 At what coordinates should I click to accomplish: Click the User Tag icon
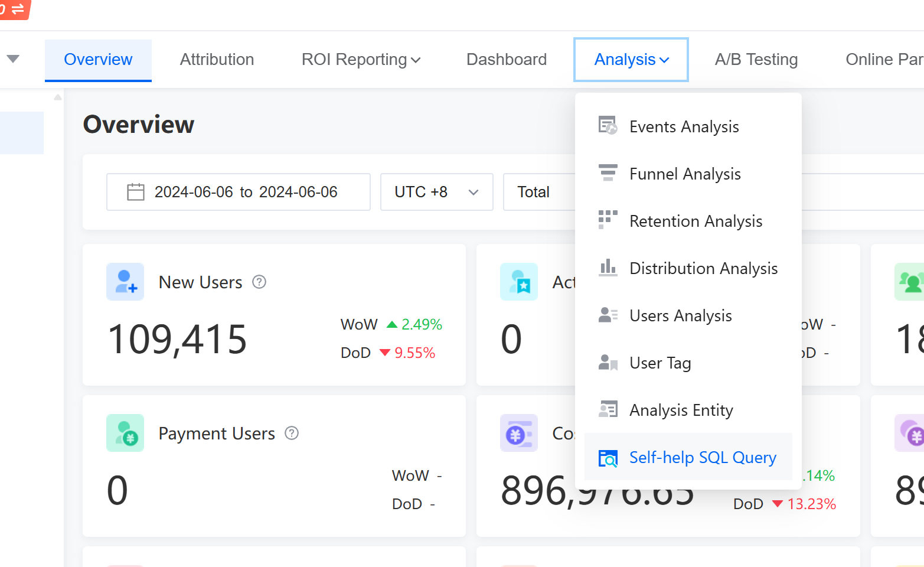pos(608,362)
